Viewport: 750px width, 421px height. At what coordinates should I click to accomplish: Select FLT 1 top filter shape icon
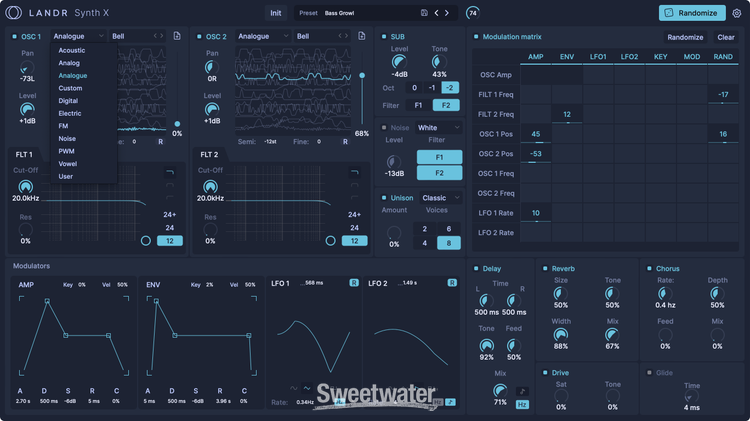pyautogui.click(x=170, y=172)
